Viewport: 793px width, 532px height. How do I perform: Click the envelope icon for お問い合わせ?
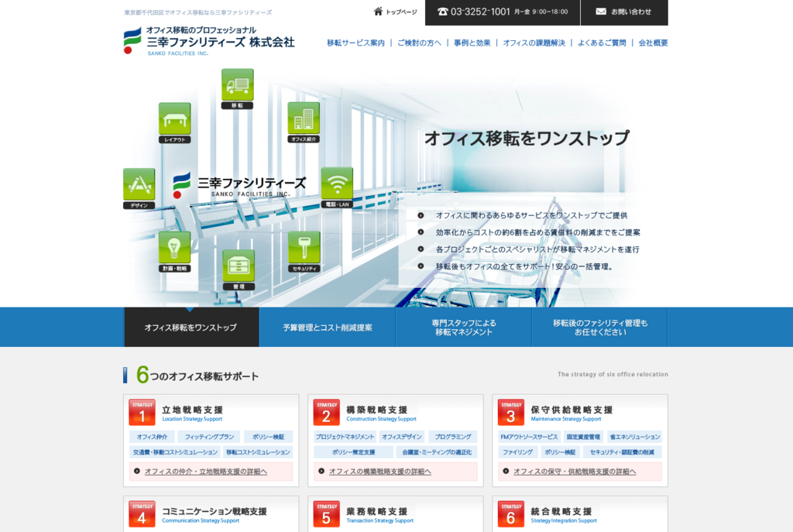tap(601, 12)
